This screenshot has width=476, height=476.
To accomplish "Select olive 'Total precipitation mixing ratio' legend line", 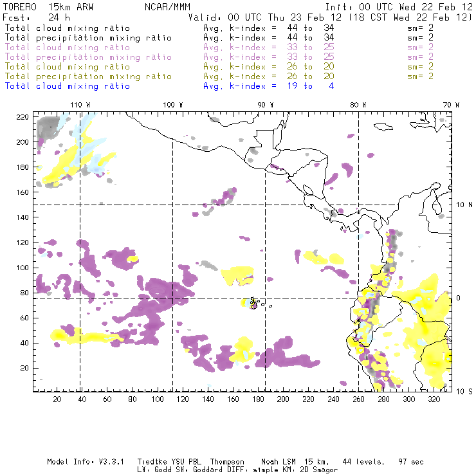I will (88, 76).
